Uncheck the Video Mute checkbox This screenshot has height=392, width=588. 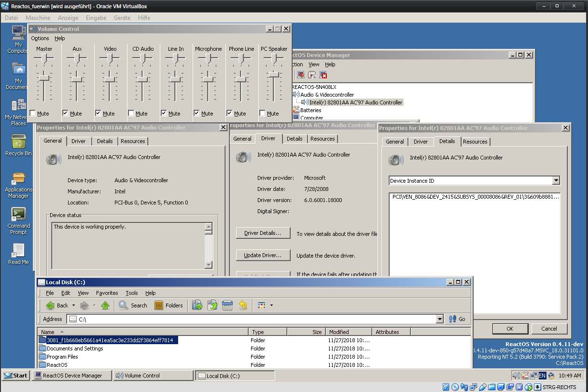point(98,114)
